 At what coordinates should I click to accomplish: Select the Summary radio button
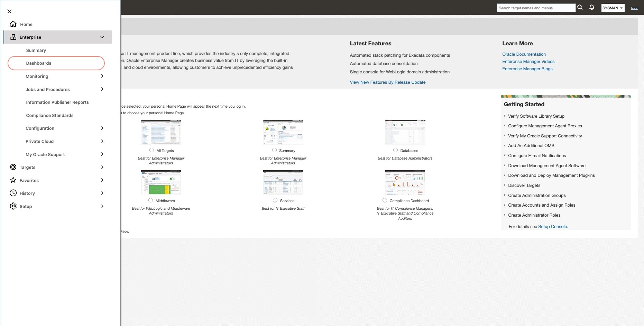coord(274,150)
